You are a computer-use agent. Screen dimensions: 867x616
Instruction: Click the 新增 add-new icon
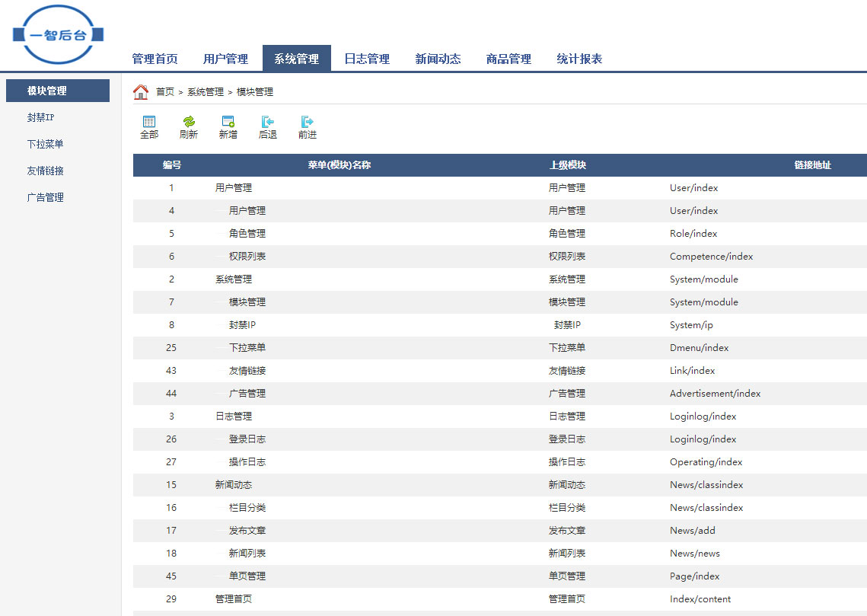[228, 122]
